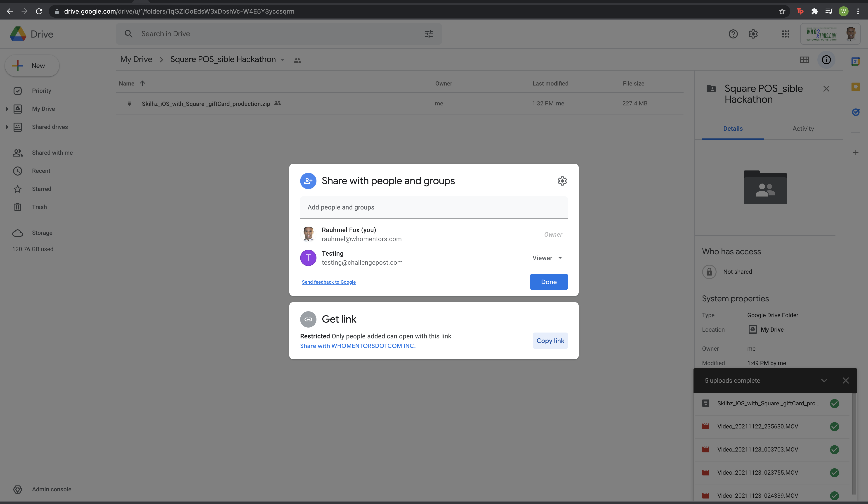Click Share with WHOMENTORSDOTCOM INC. link

pyautogui.click(x=358, y=346)
